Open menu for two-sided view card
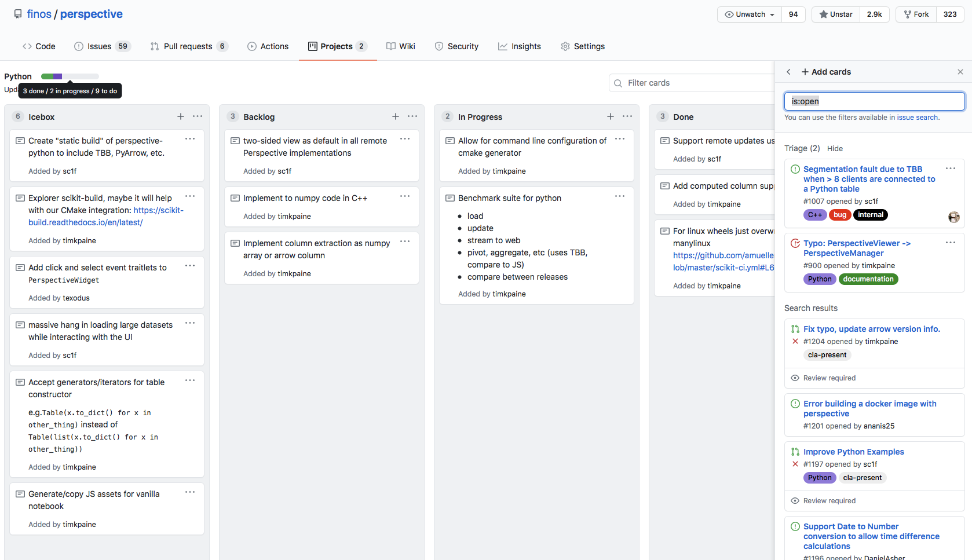The height and width of the screenshot is (560, 972). 405,139
